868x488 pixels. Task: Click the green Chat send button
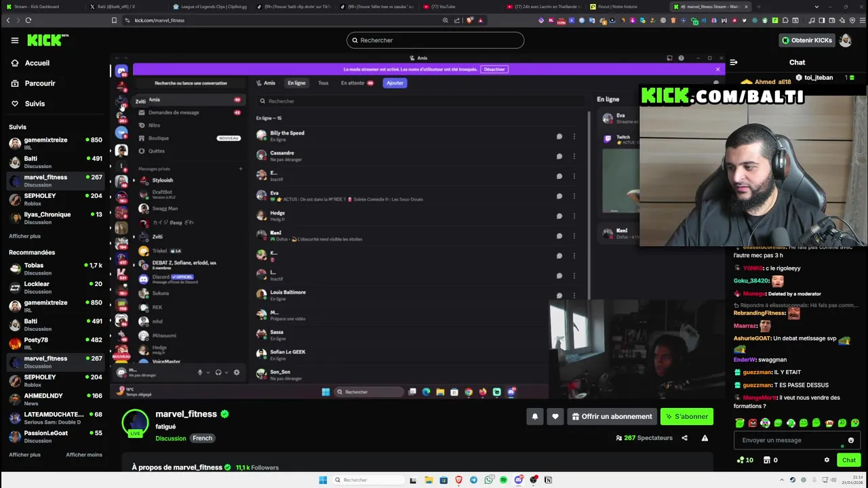(x=848, y=460)
